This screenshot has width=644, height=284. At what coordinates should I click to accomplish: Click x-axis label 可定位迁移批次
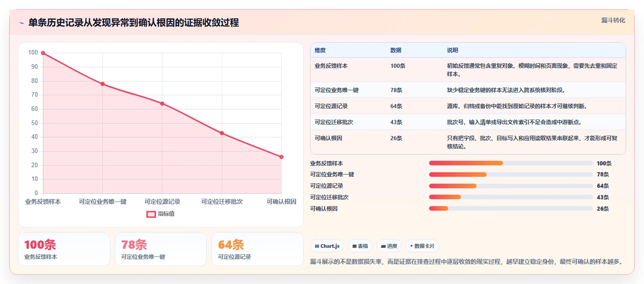tap(222, 202)
